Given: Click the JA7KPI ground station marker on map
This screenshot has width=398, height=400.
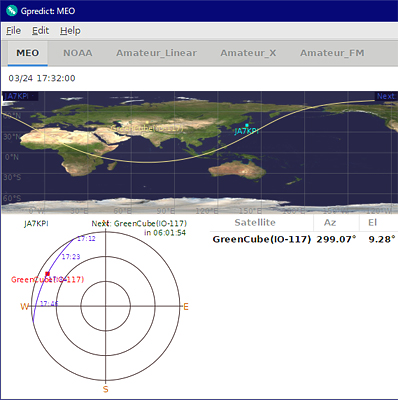Looking at the screenshot, I should pyautogui.click(x=247, y=125).
